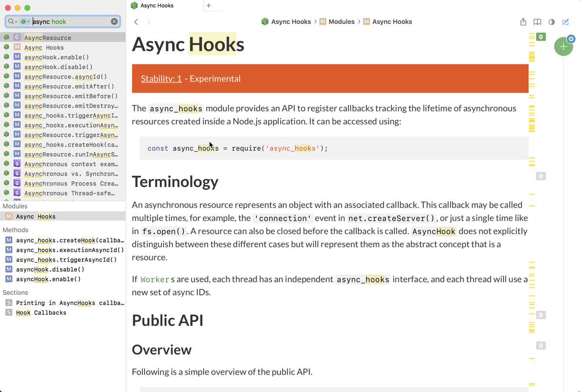This screenshot has width=580, height=392.
Task: Open the green "Worker" link
Action: 155,280
